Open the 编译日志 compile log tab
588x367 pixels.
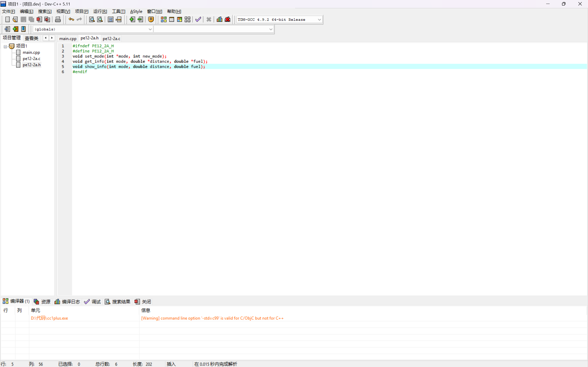[x=67, y=301]
